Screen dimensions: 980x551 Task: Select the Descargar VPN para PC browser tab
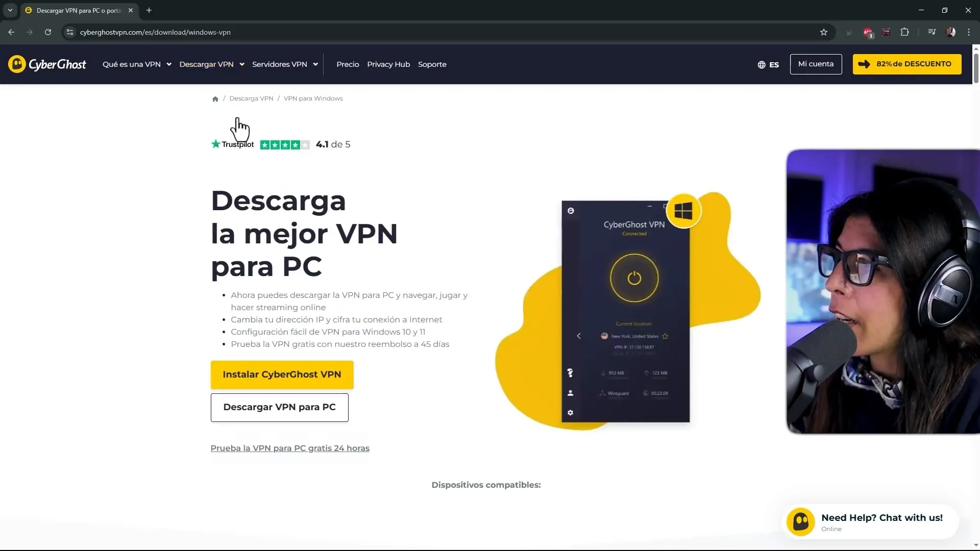(x=79, y=10)
